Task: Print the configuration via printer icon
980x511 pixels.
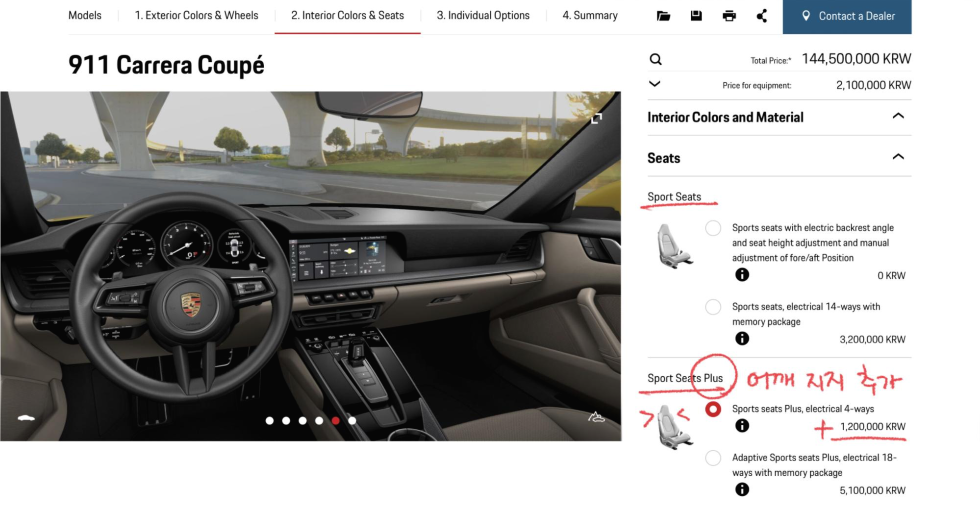Action: pyautogui.click(x=729, y=16)
